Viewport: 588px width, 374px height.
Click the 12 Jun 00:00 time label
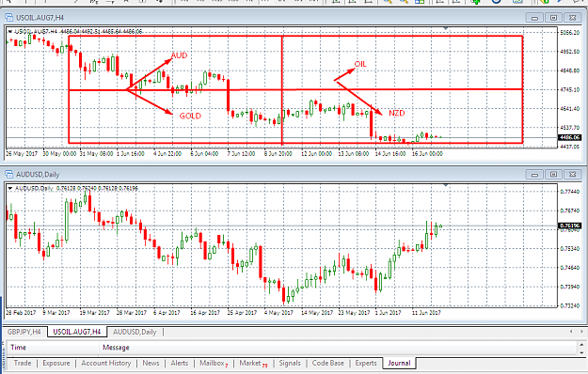pos(316,153)
